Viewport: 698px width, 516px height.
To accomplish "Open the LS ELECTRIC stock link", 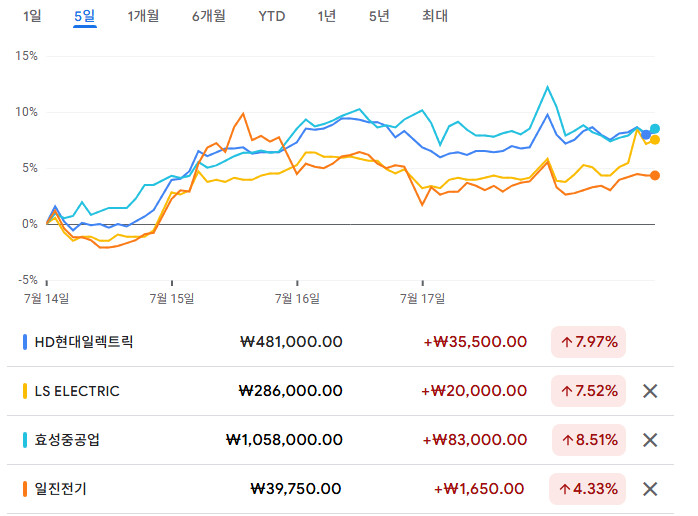I will pos(77,391).
